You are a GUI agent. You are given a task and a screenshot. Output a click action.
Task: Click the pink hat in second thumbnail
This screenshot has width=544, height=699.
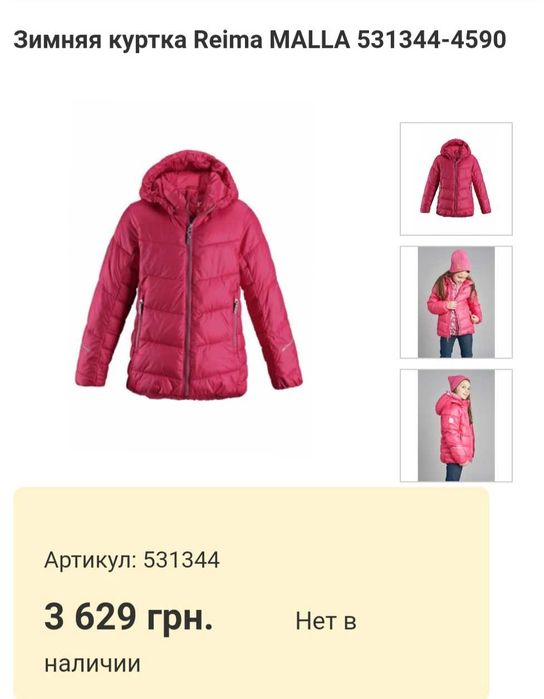pos(459,261)
